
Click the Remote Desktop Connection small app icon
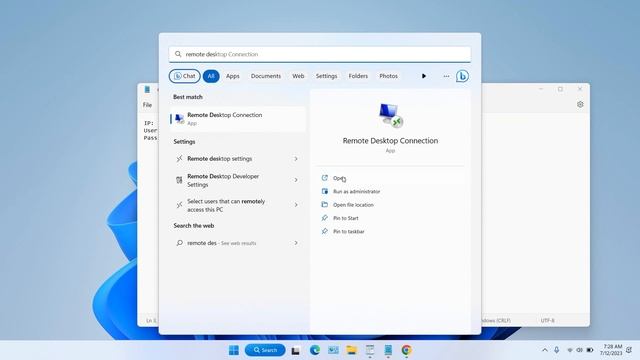[179, 119]
